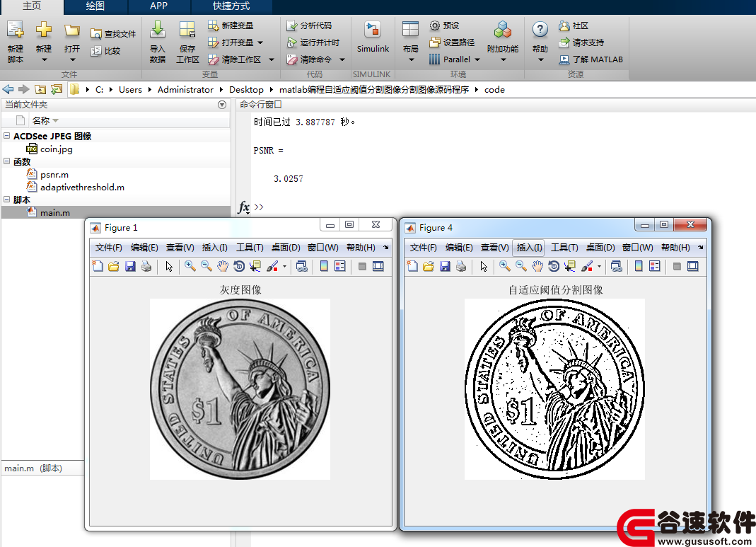Open brush color dropdown in Figure 1
Viewport: 756px width, 547px height.
coord(284,266)
